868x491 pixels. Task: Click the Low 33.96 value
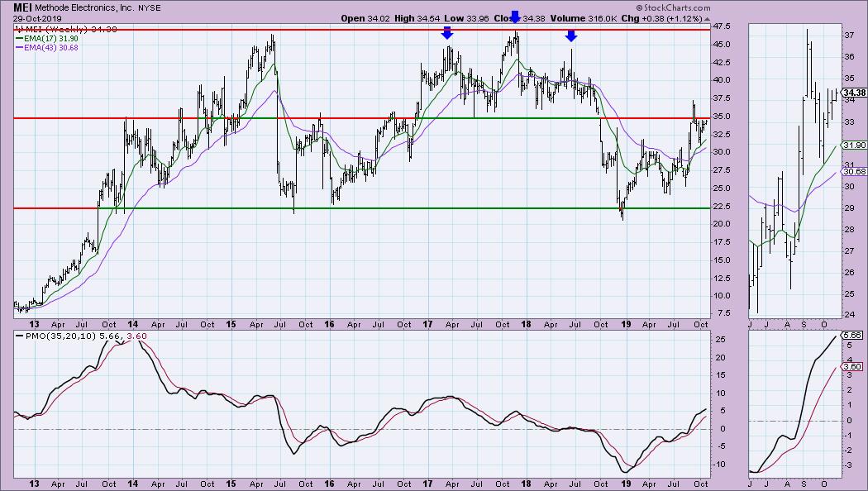pos(466,18)
